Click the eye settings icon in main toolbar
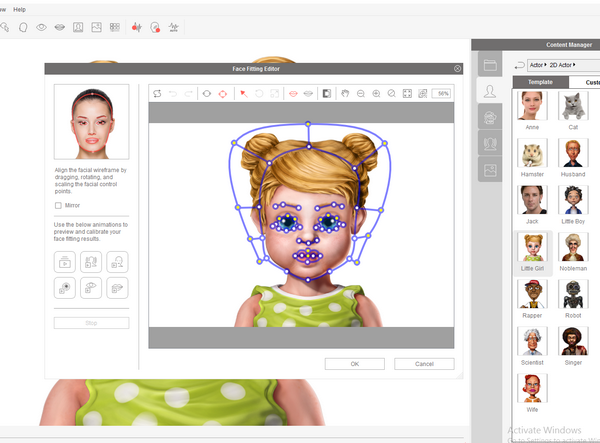Screen dimensions: 600x443 [x=41, y=27]
